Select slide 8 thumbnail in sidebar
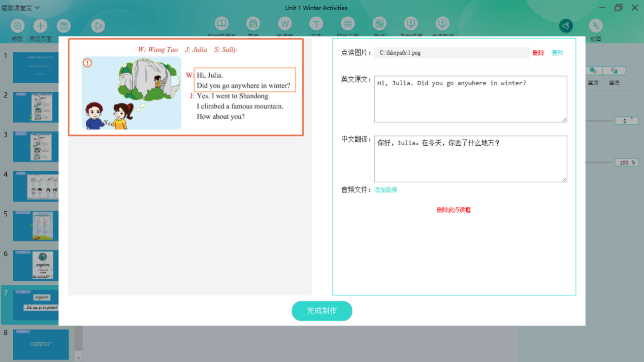This screenshot has height=362, width=644. (41, 345)
